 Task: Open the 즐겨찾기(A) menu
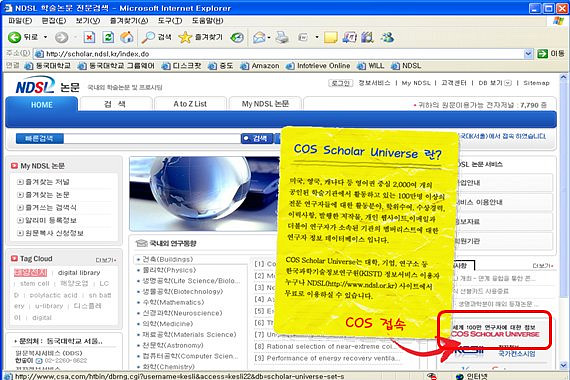(x=129, y=21)
